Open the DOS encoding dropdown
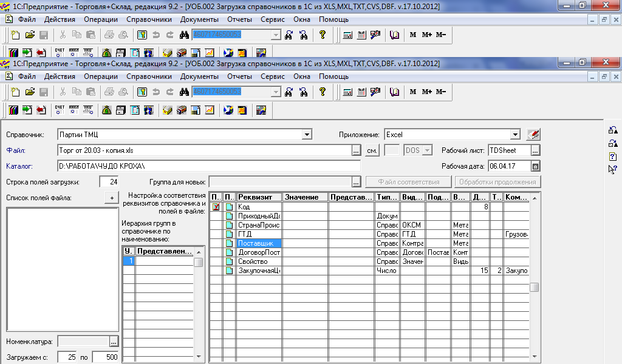Screen dimensions: 622x364 [427, 150]
